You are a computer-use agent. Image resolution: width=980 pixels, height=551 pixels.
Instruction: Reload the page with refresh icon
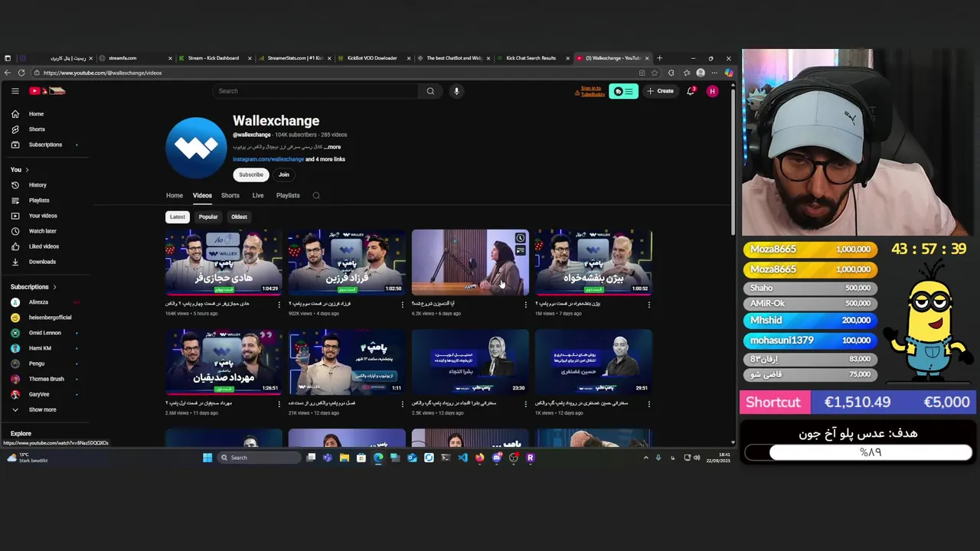pyautogui.click(x=21, y=73)
